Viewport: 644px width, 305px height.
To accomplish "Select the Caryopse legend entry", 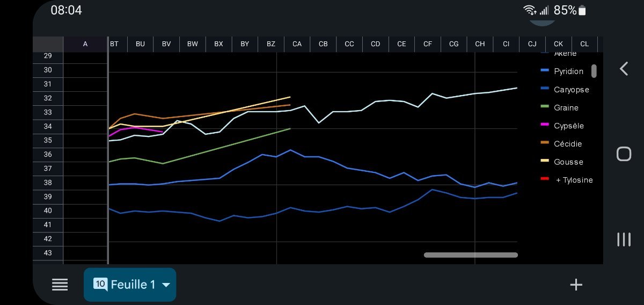I will pos(571,90).
